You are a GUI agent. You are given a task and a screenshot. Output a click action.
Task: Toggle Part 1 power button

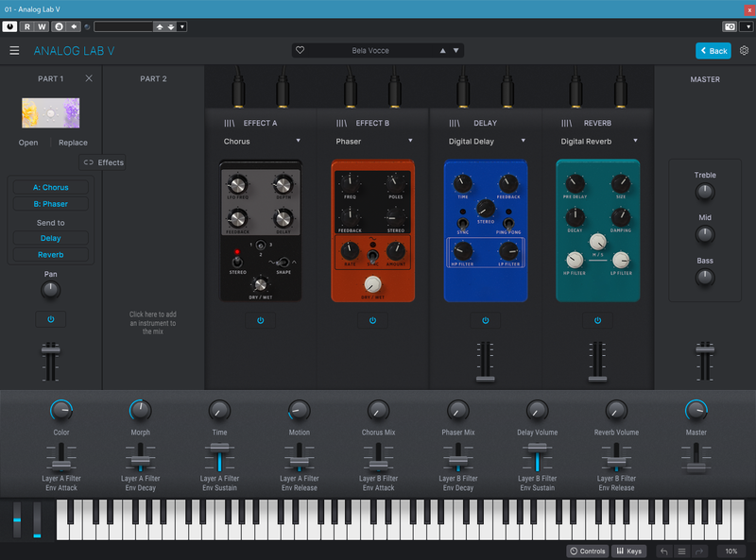point(51,319)
